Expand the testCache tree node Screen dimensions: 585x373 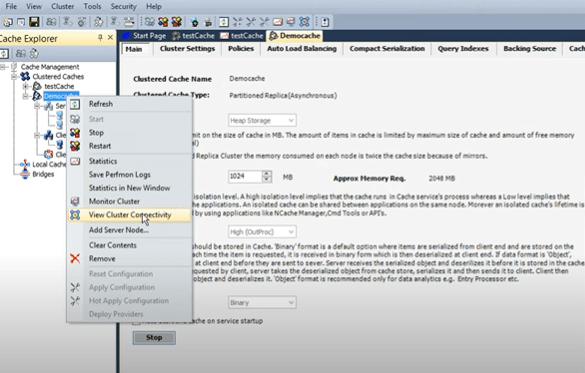(x=25, y=87)
